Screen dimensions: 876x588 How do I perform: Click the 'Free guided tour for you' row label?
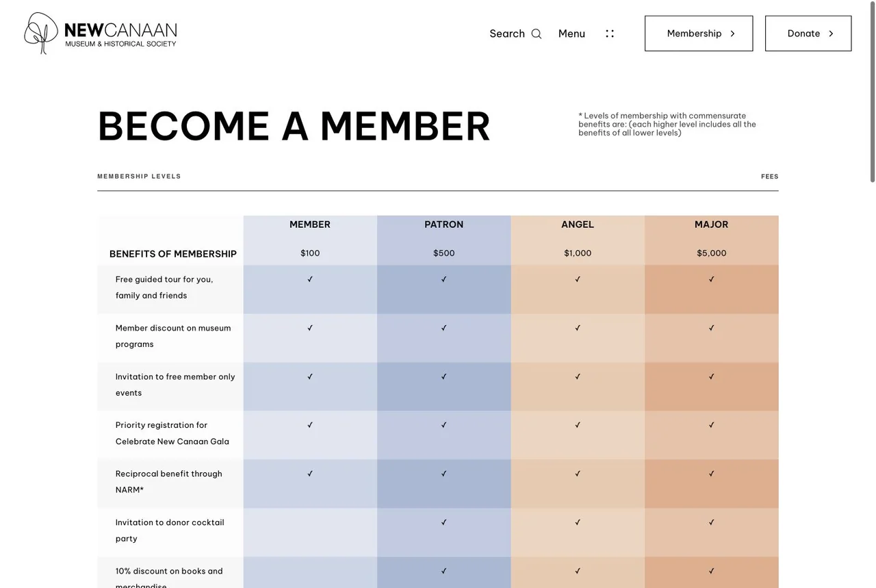click(x=164, y=287)
